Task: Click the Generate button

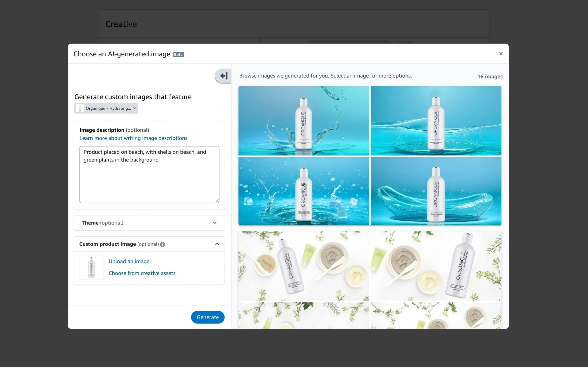Action: (x=207, y=317)
